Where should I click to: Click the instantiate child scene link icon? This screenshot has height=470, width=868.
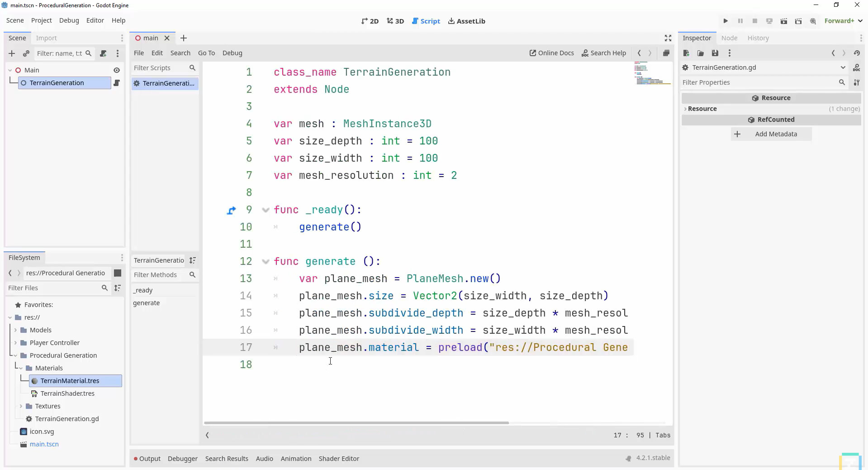click(26, 53)
